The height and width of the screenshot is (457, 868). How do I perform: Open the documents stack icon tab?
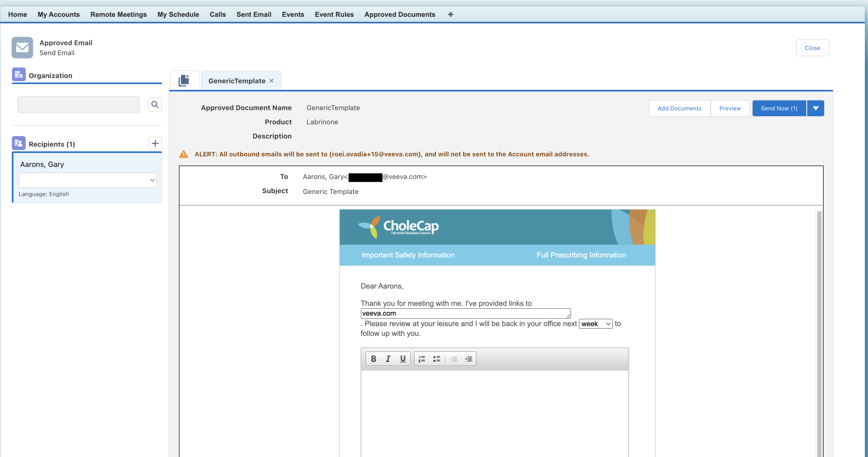184,81
